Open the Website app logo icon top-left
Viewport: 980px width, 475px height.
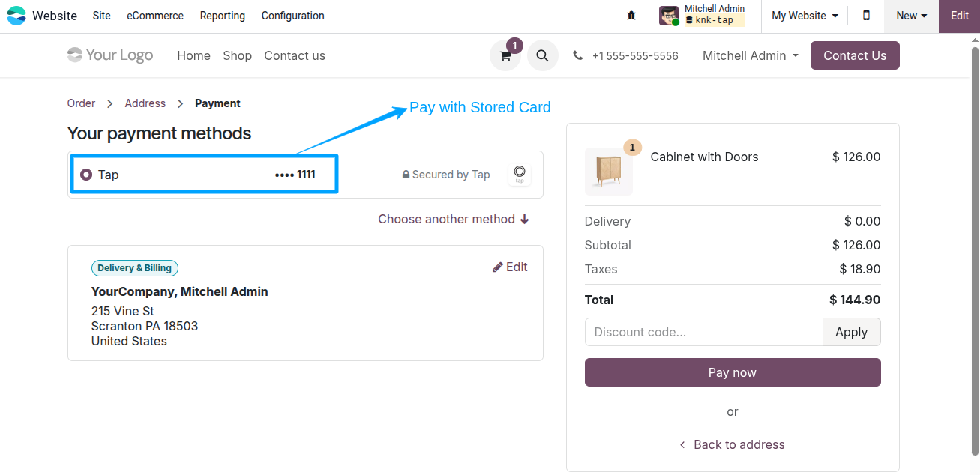pyautogui.click(x=16, y=15)
